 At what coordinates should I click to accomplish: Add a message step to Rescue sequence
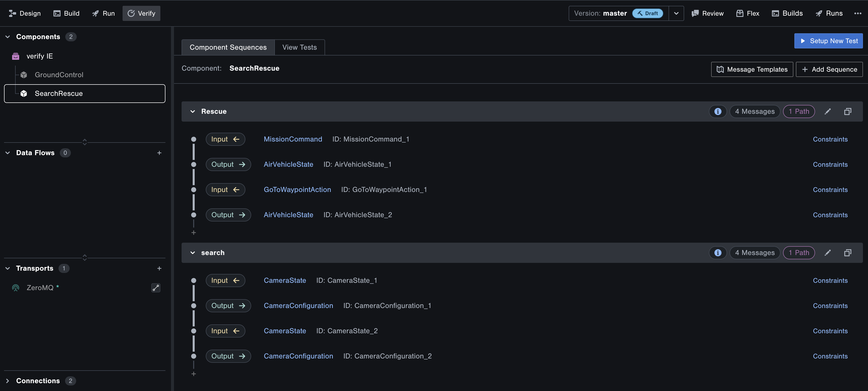pos(193,233)
